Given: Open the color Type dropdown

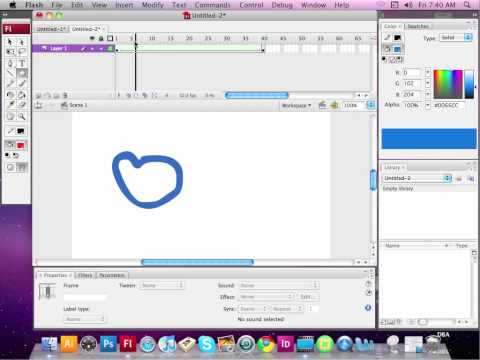Looking at the screenshot, I should 456,38.
